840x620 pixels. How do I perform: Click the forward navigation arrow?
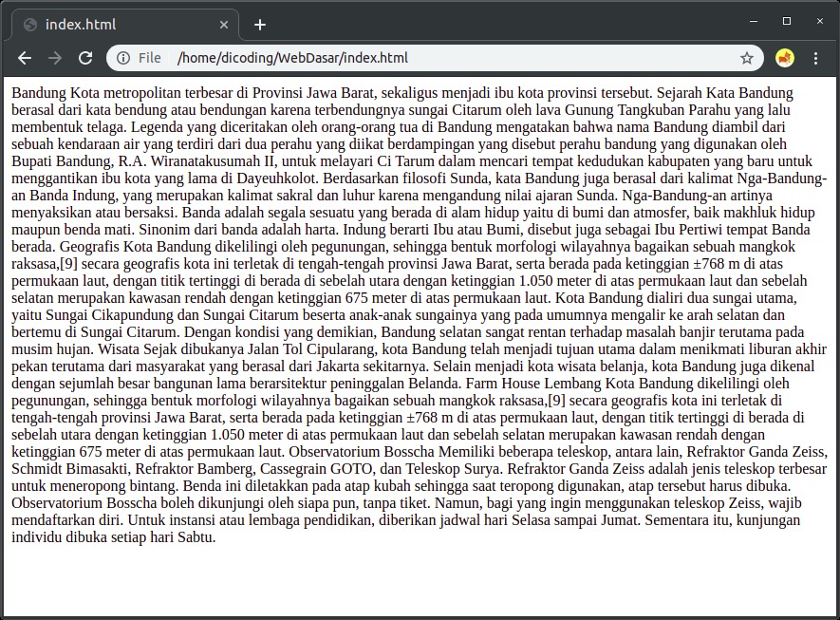click(x=55, y=58)
